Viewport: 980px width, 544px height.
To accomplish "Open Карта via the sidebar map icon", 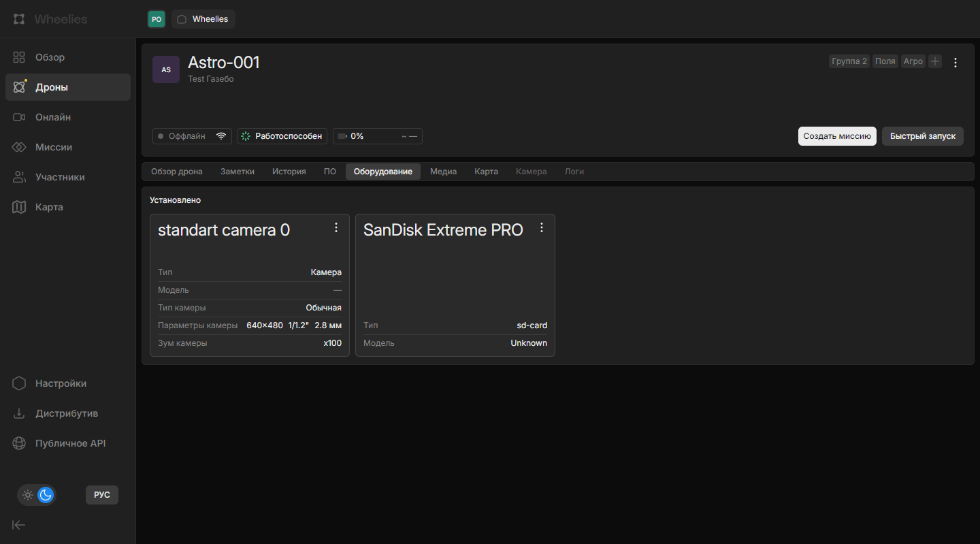I will click(19, 207).
